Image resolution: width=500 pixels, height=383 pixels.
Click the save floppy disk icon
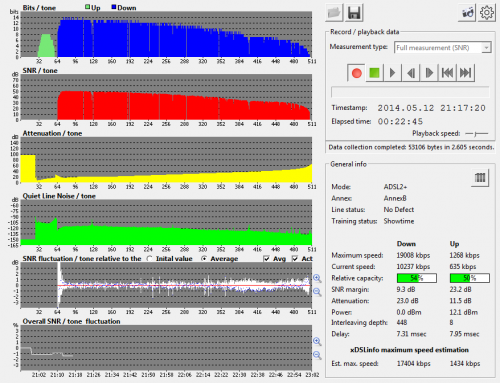[x=354, y=13]
